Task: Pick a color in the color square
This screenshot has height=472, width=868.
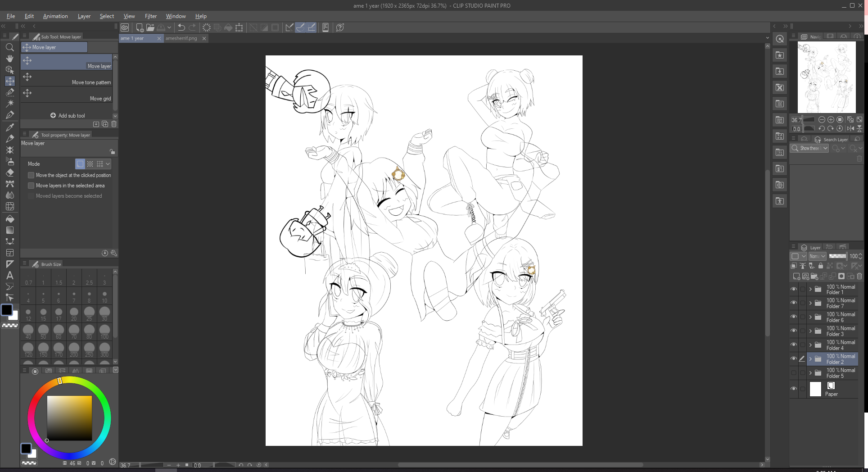Action: pos(69,418)
